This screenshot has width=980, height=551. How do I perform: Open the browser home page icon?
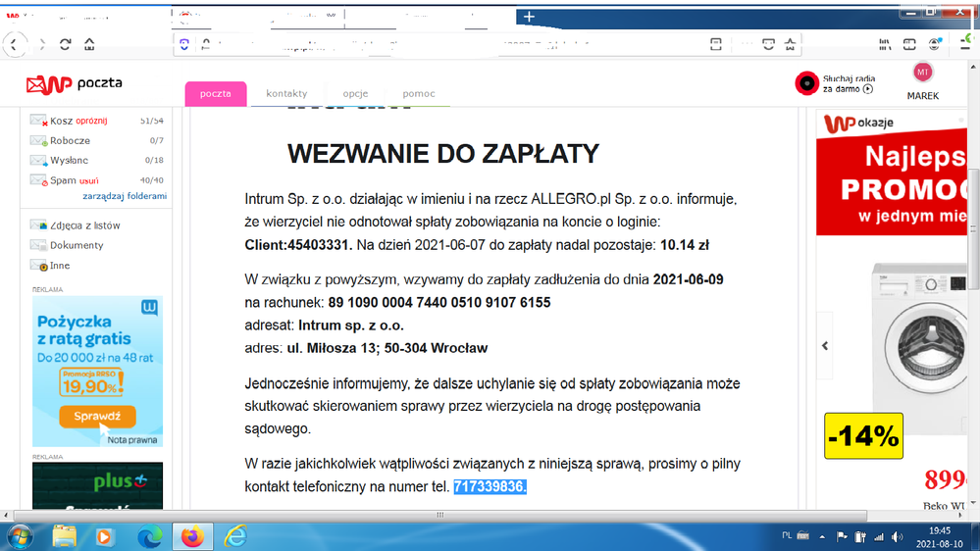[89, 44]
